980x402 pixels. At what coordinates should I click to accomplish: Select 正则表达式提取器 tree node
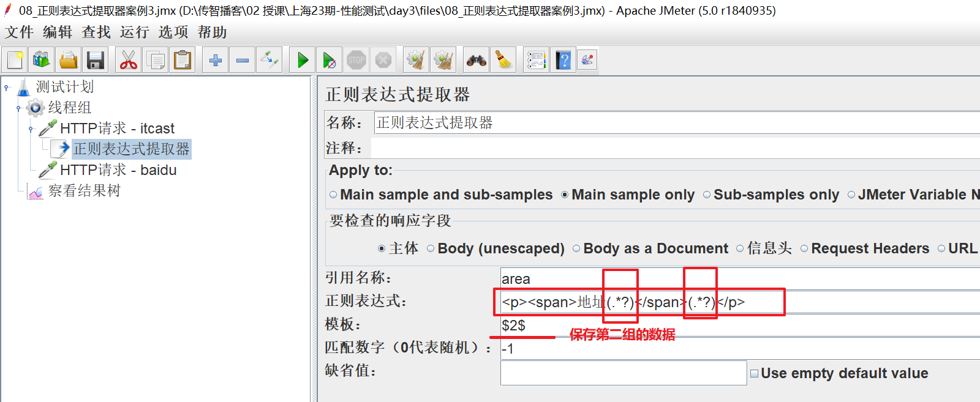coord(131,149)
